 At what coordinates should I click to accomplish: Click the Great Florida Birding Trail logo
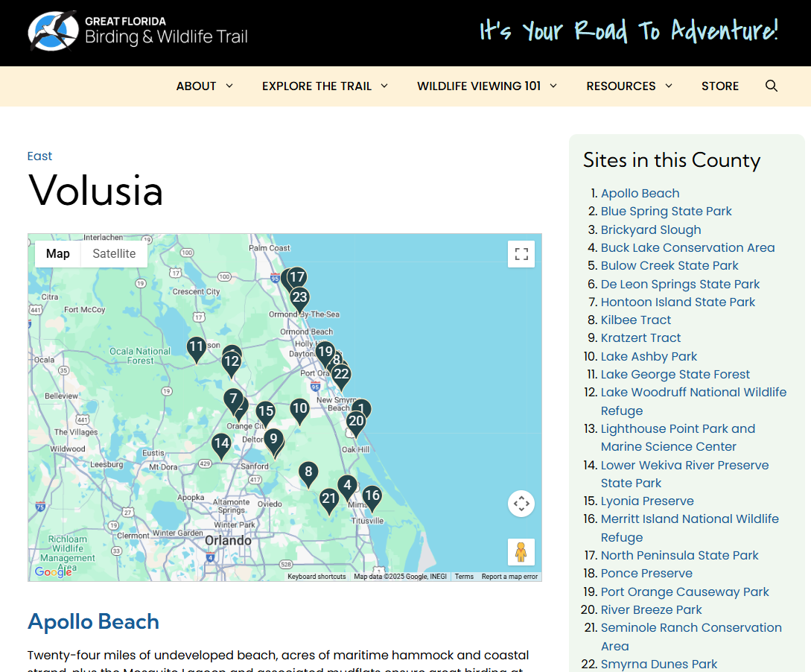coord(137,32)
